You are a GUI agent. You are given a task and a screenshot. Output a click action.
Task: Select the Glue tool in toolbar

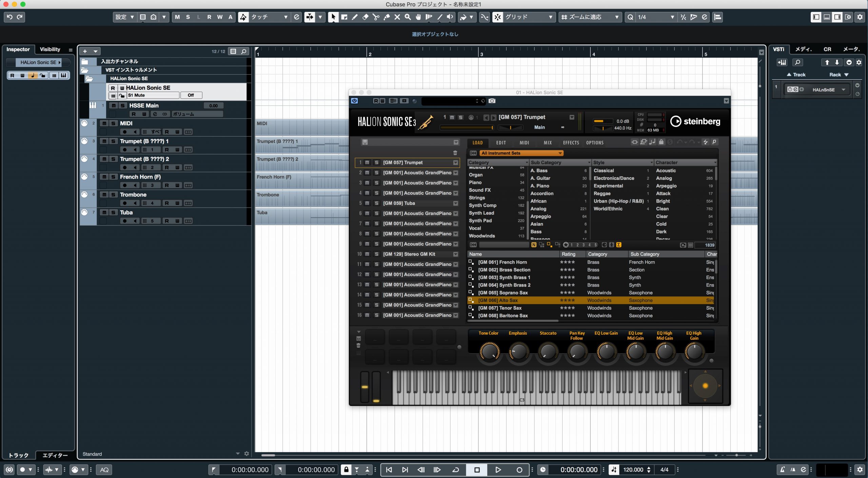[x=387, y=17]
